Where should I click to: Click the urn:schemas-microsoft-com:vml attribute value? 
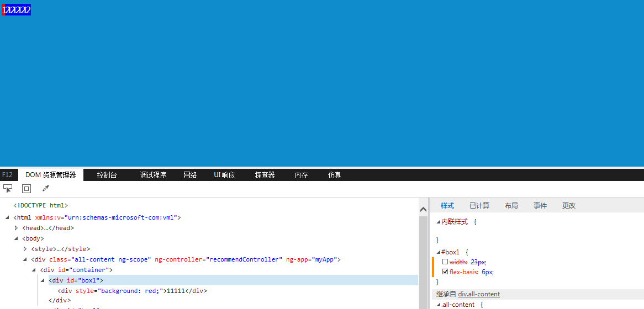point(121,217)
